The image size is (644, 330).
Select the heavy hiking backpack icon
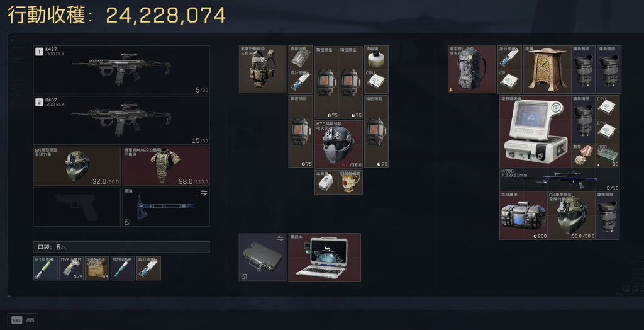pyautogui.click(x=472, y=69)
